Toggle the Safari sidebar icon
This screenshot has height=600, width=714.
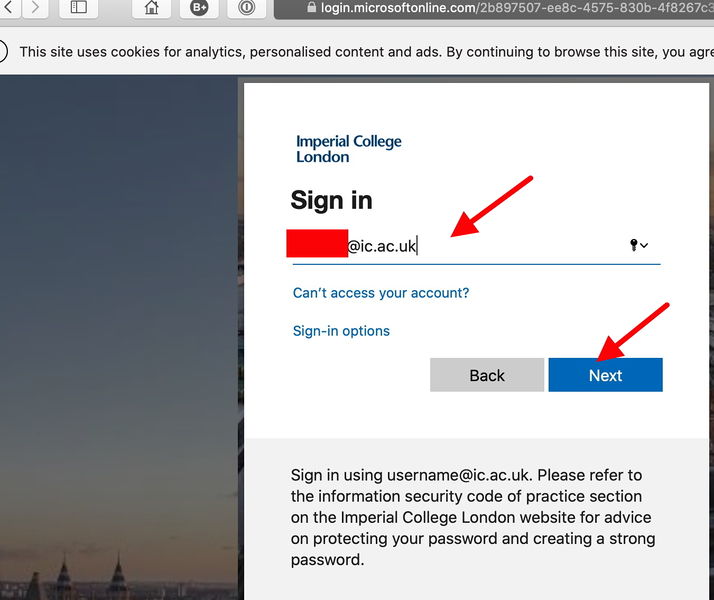tap(79, 8)
